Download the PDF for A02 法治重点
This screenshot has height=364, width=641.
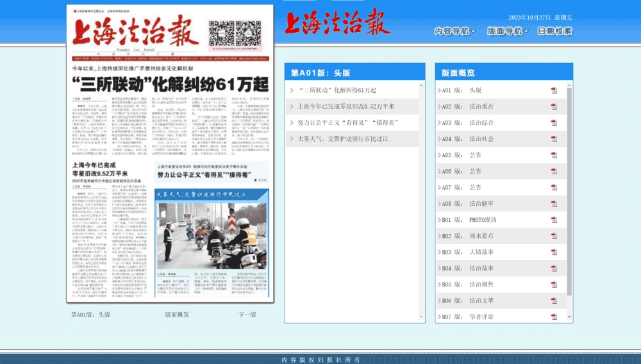tap(554, 106)
